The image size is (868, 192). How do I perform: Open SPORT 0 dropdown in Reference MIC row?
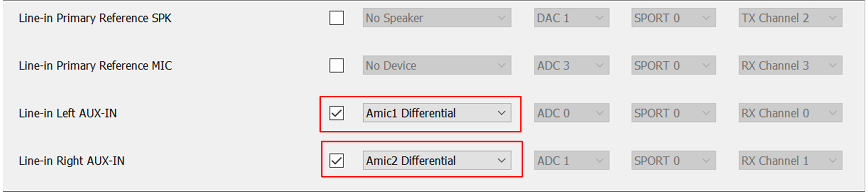pyautogui.click(x=673, y=65)
